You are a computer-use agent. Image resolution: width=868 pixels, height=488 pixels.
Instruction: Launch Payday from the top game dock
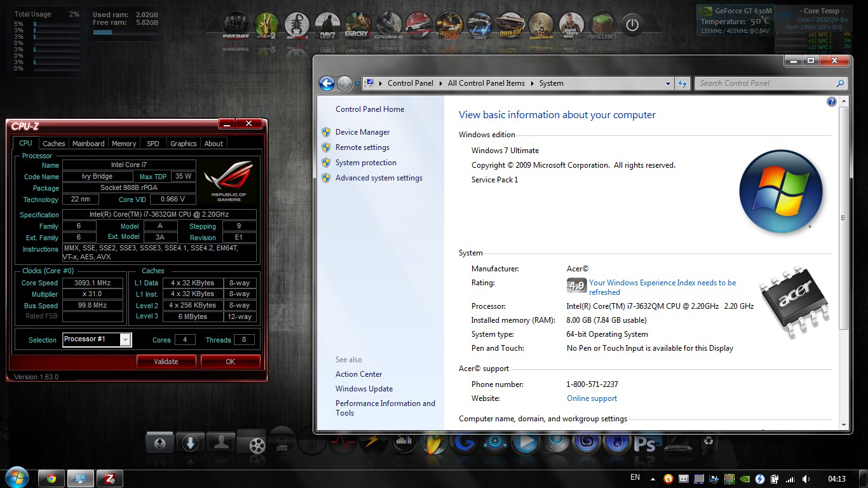point(236,25)
